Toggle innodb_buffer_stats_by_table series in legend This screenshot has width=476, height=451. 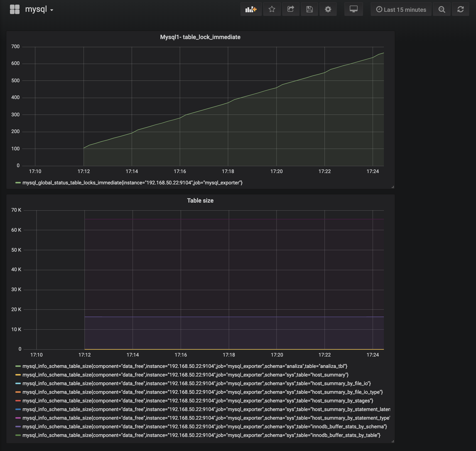[201, 435]
